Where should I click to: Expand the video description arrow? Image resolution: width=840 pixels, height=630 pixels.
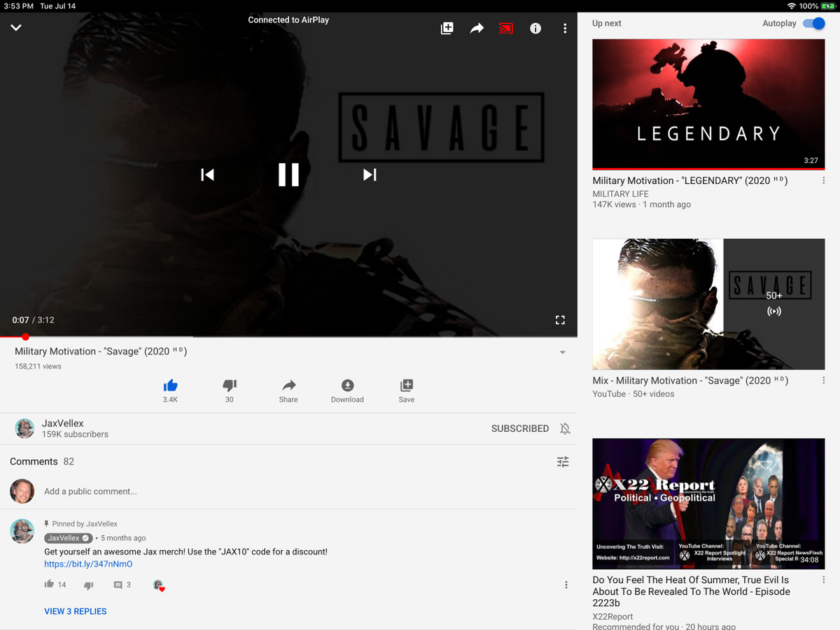pyautogui.click(x=562, y=352)
